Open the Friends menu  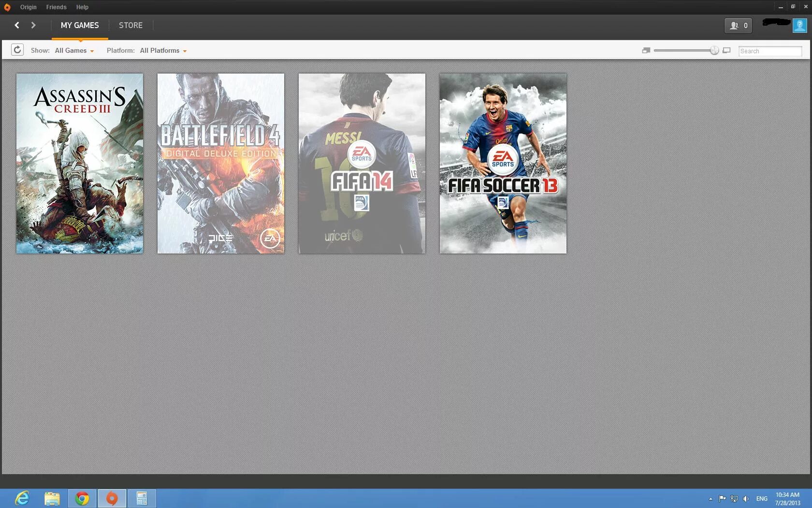coord(56,7)
